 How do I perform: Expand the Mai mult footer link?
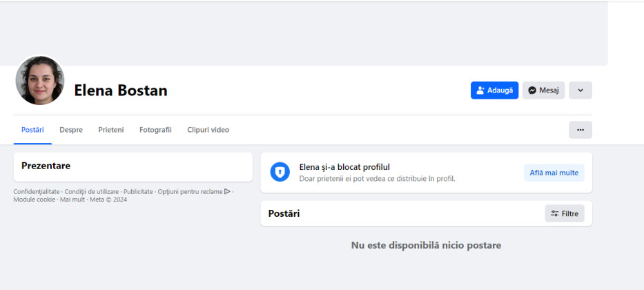pyautogui.click(x=72, y=200)
